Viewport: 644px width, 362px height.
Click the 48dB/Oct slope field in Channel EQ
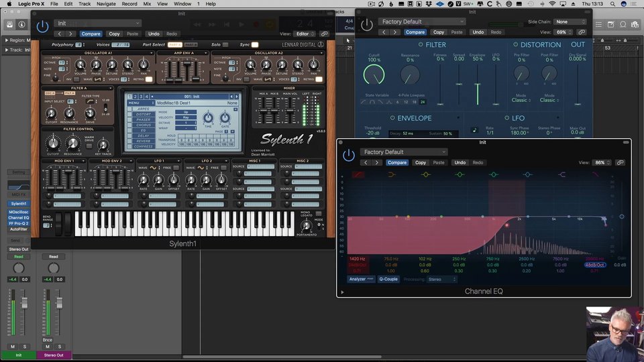pyautogui.click(x=595, y=265)
